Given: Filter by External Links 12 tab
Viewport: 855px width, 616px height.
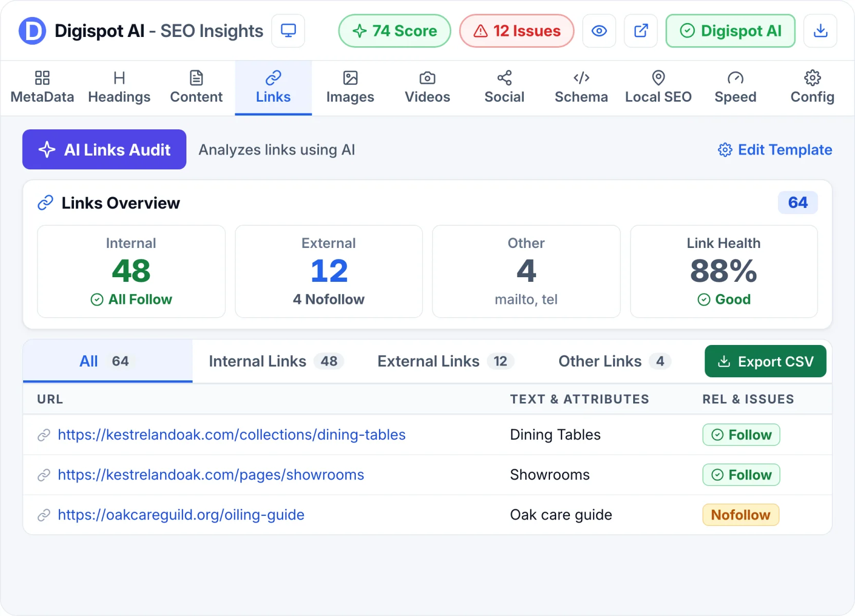Looking at the screenshot, I should pos(446,361).
